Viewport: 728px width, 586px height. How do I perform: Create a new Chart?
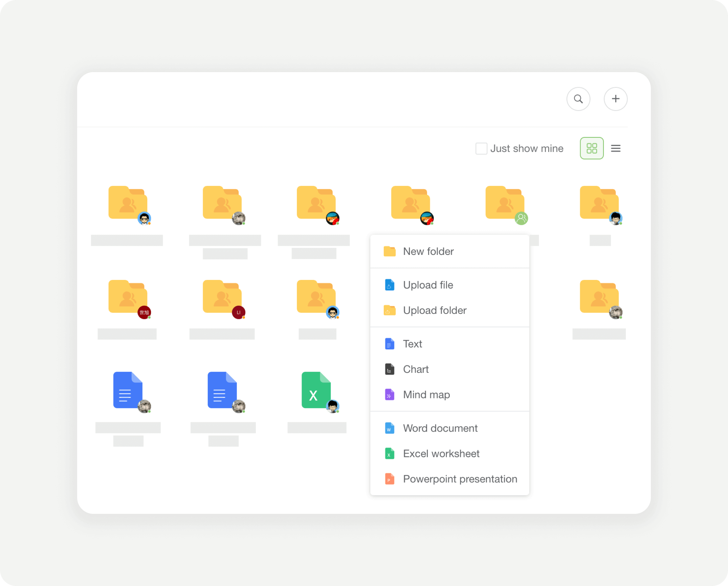point(416,369)
